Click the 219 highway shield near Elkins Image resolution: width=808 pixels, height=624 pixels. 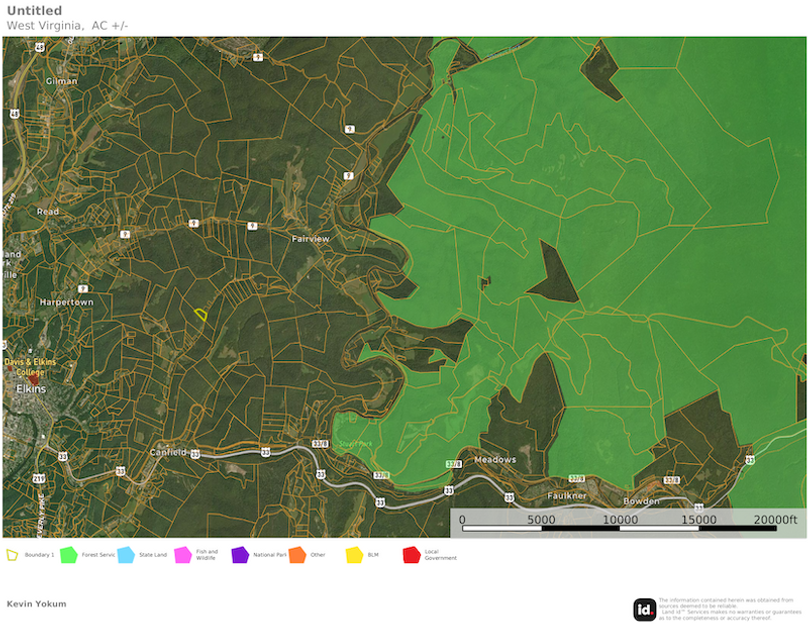37,479
